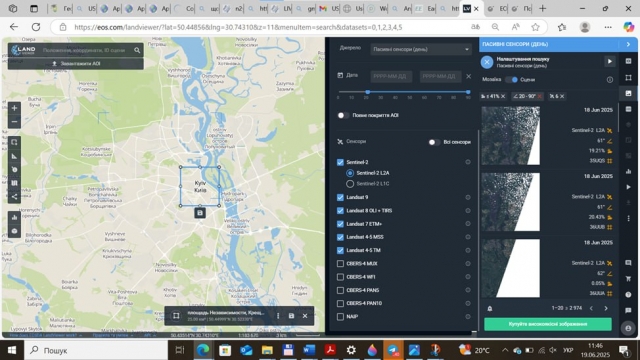The image size is (640, 360).
Task: Clear the date range with X icon
Action: pos(469,76)
